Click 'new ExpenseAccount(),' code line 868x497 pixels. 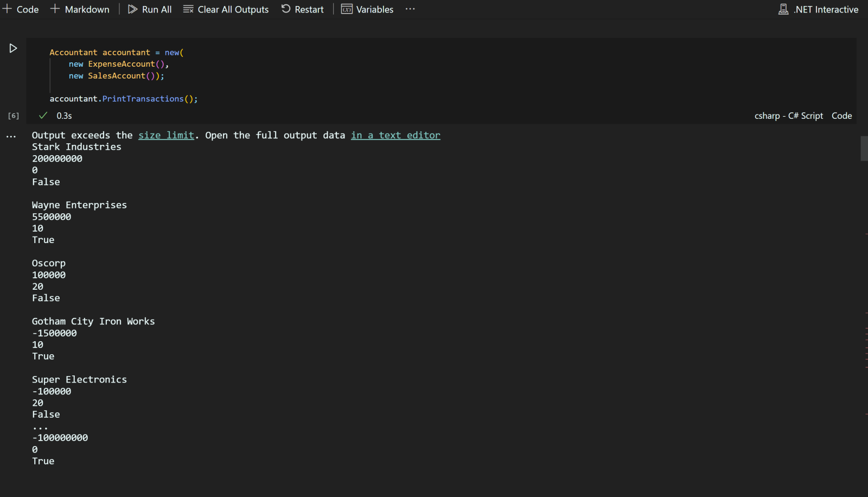point(119,64)
